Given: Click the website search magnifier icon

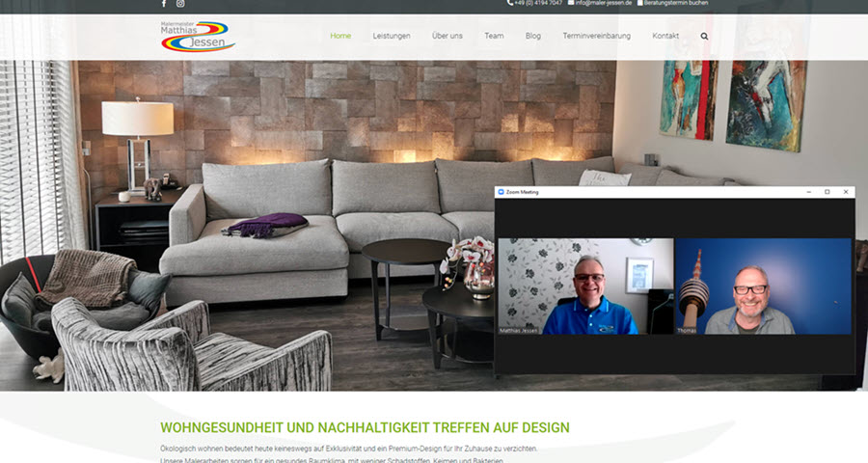Looking at the screenshot, I should [x=704, y=36].
